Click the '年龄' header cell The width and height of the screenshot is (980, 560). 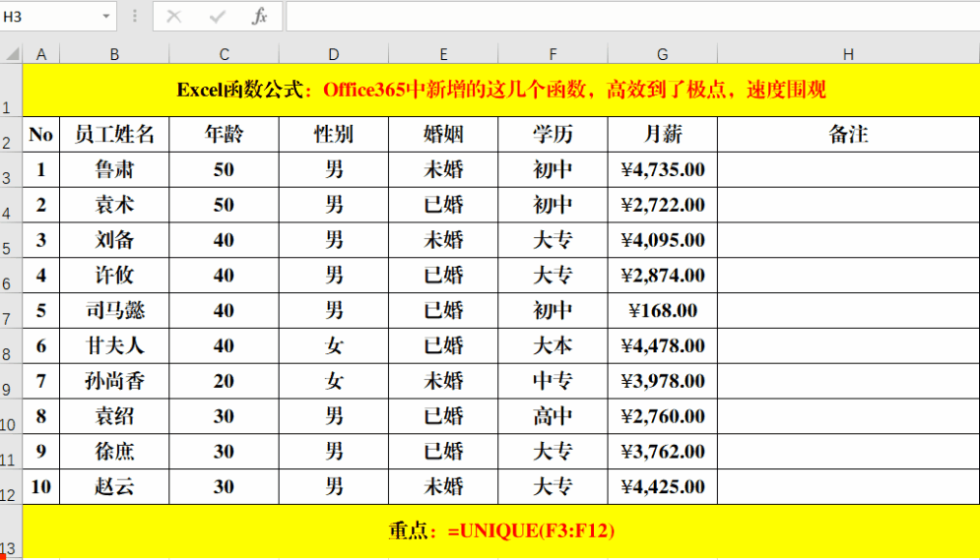[x=224, y=134]
